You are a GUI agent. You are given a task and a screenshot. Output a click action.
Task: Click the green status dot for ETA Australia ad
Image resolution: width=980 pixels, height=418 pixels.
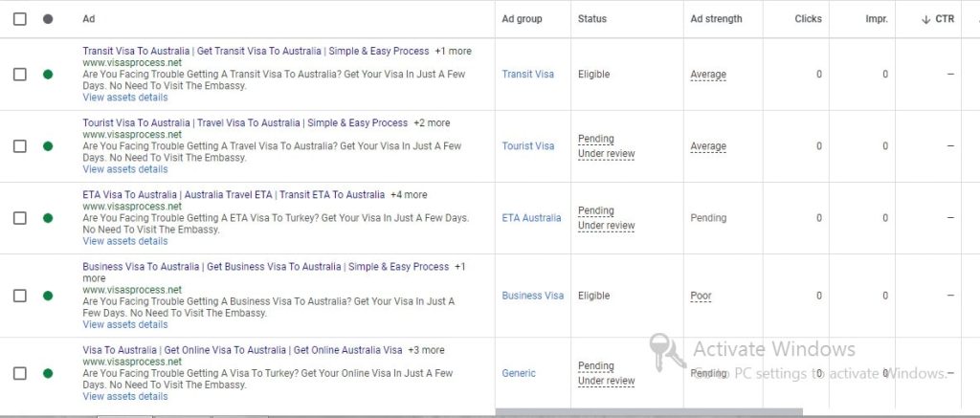point(48,218)
